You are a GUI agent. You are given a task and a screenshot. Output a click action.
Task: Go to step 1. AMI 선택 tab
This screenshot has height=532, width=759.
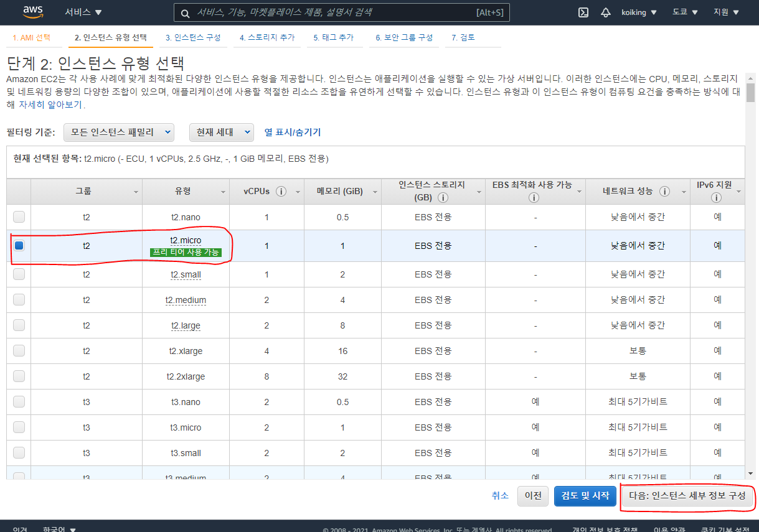[32, 37]
